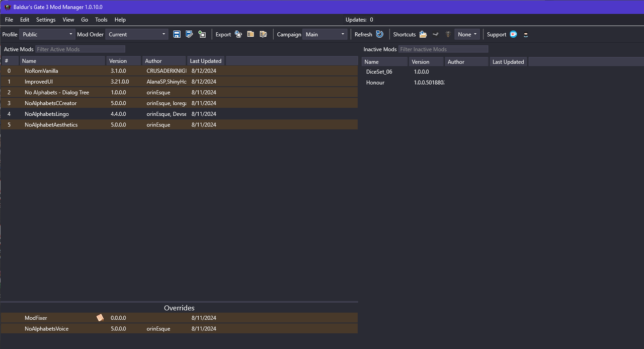Click the game launch icon before None
The image size is (644, 349).
448,34
